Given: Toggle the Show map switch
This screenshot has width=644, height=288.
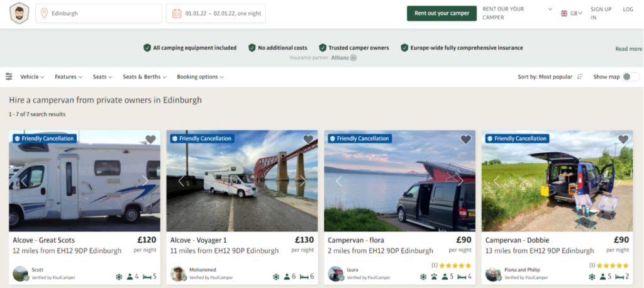Looking at the screenshot, I should pos(631,77).
